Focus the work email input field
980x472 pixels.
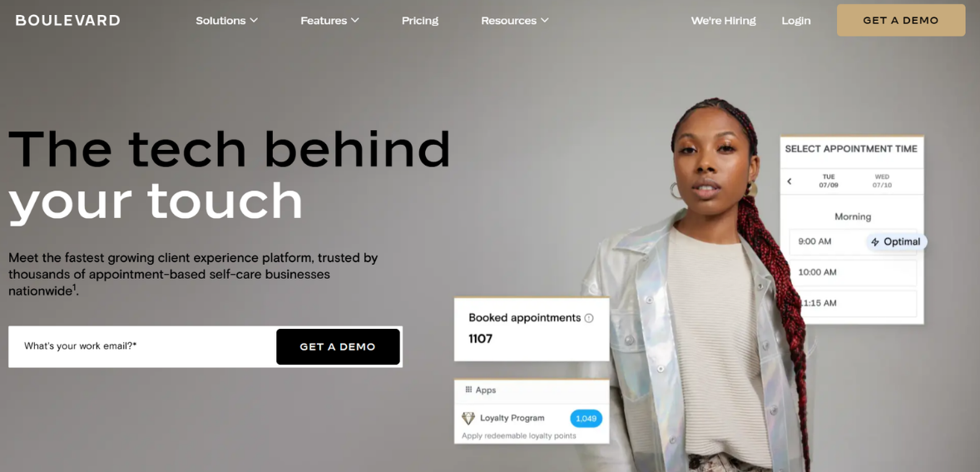coord(142,346)
